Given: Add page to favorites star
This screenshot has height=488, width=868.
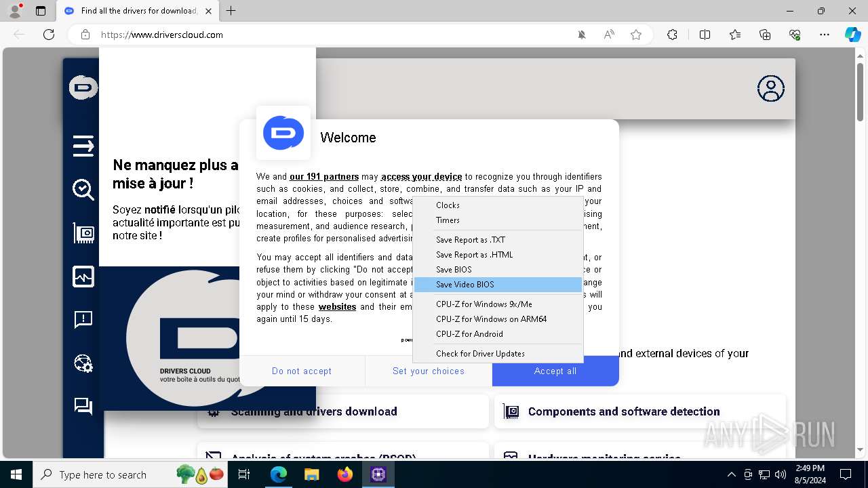Looking at the screenshot, I should click(x=636, y=35).
